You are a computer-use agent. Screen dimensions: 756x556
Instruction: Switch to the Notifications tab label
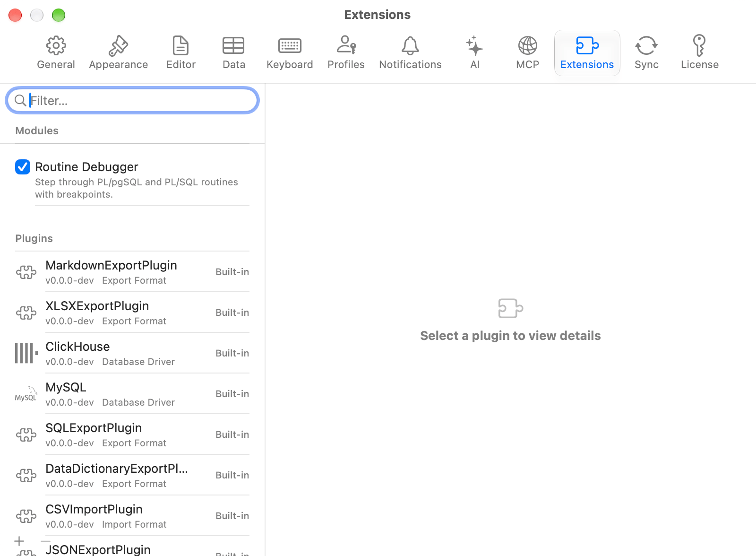click(410, 64)
